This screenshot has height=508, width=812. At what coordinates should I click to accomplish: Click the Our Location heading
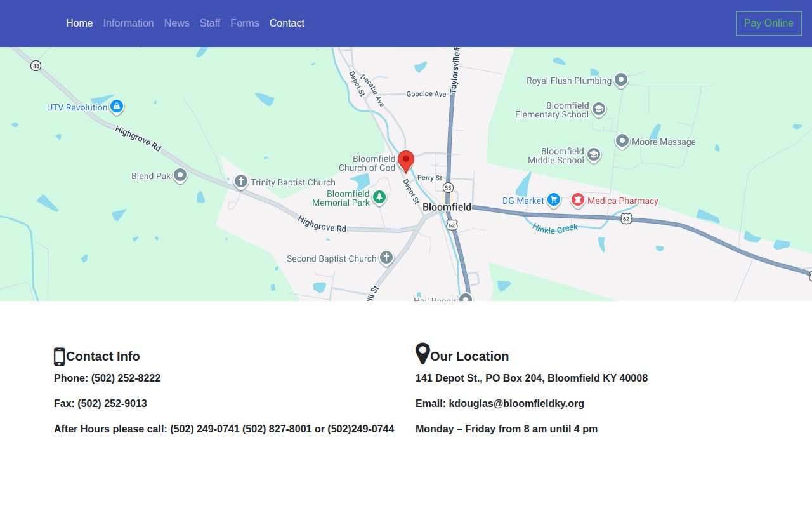(469, 356)
